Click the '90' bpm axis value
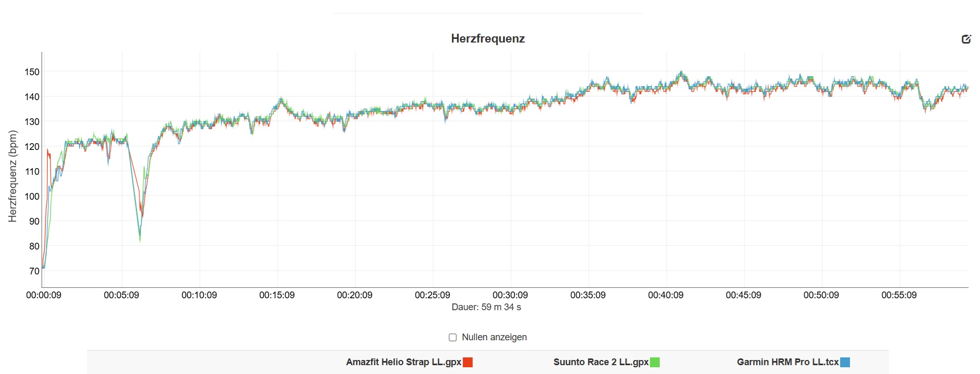The image size is (980, 374). coord(34,221)
